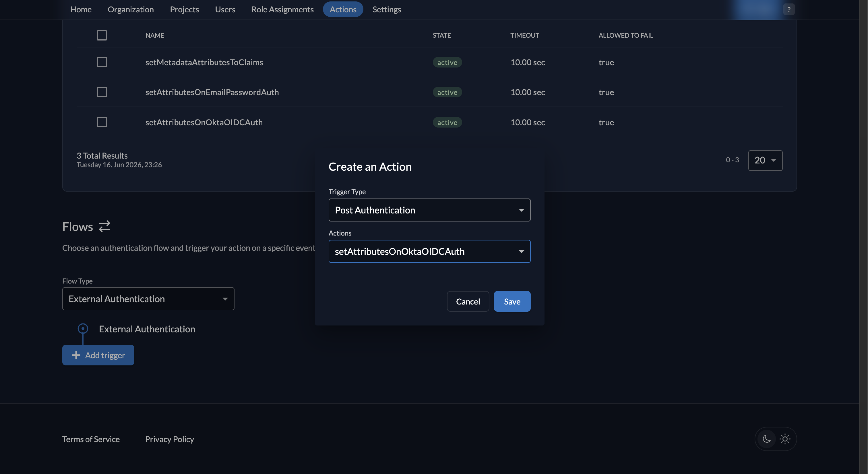Open the Projects tab

point(184,9)
